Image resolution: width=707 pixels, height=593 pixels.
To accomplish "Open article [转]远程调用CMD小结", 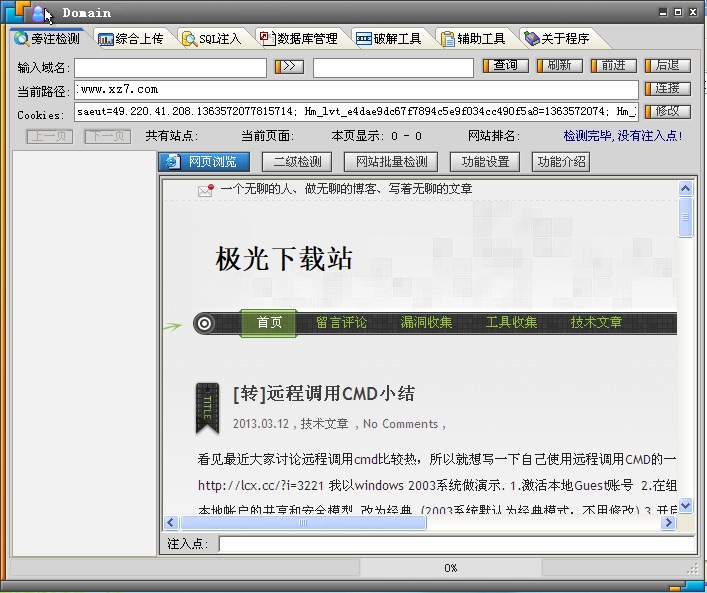I will click(x=324, y=394).
